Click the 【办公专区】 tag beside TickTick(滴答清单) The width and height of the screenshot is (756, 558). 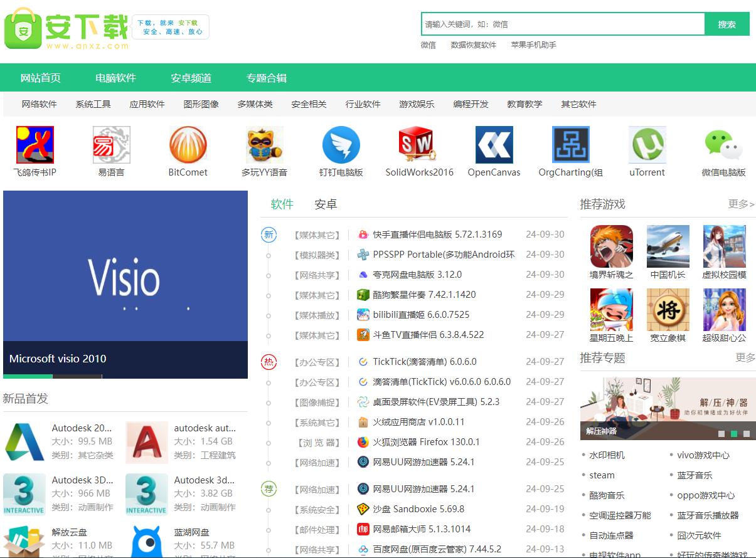click(x=317, y=362)
